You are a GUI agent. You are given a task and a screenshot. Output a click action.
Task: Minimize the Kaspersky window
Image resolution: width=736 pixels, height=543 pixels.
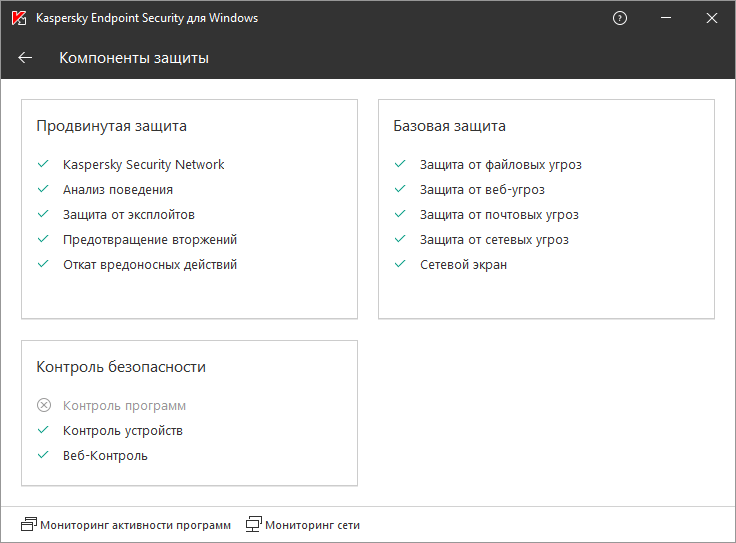[666, 18]
